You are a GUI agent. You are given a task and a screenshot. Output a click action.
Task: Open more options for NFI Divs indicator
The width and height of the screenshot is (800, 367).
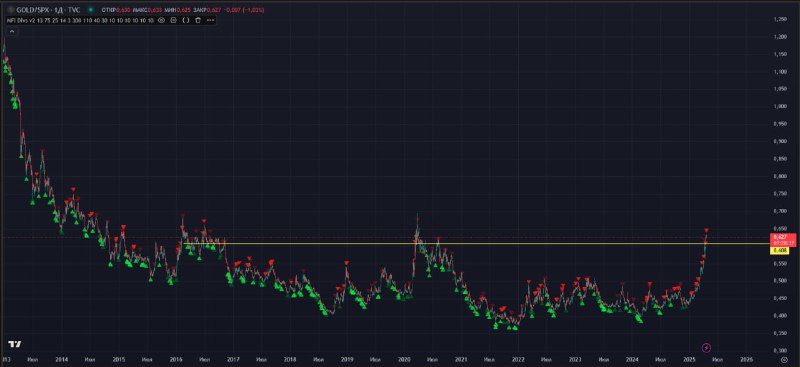pos(210,20)
